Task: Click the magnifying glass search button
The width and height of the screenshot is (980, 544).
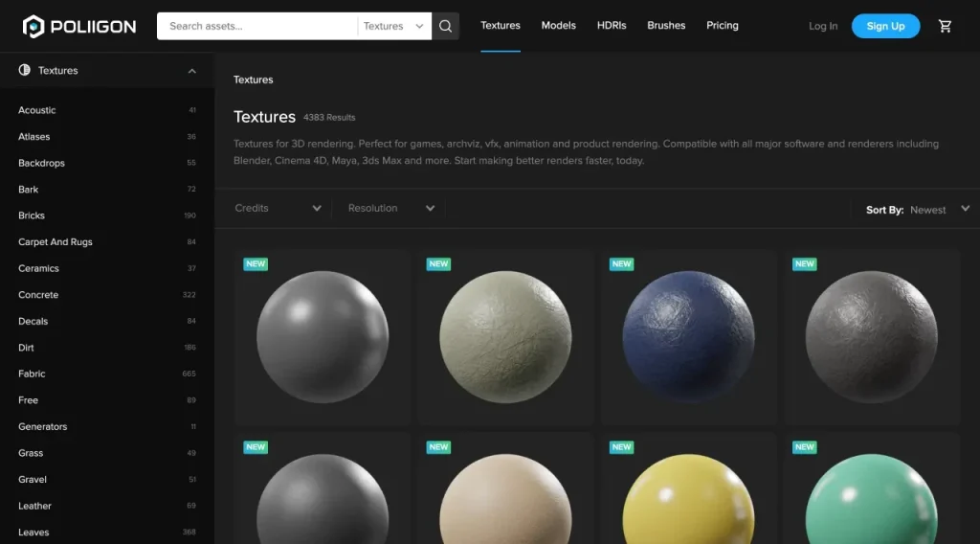Action: click(x=446, y=26)
